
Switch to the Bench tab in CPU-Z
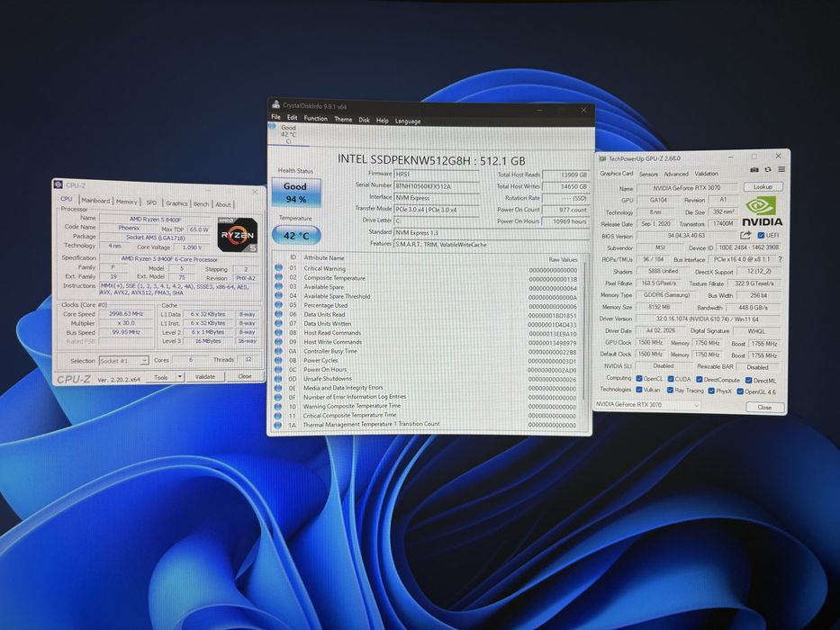202,204
